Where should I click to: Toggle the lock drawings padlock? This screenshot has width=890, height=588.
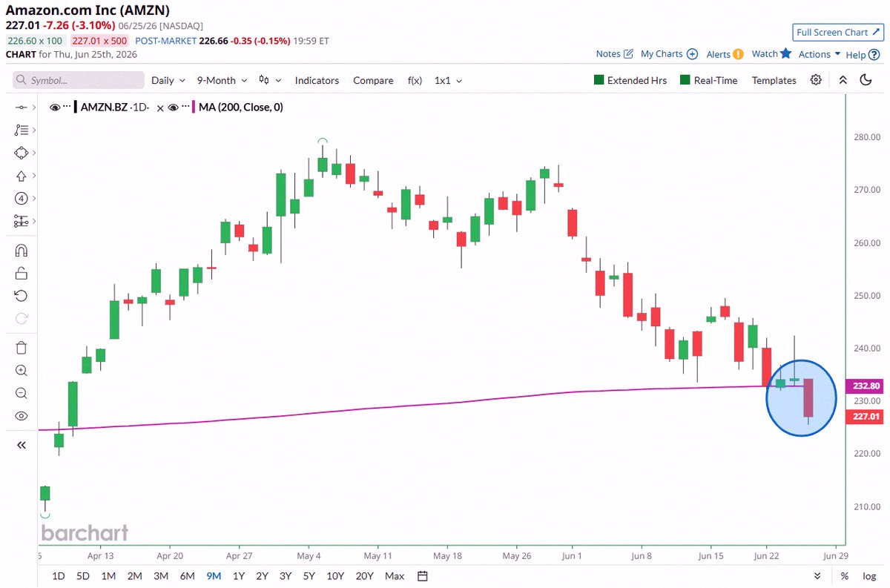tap(21, 274)
